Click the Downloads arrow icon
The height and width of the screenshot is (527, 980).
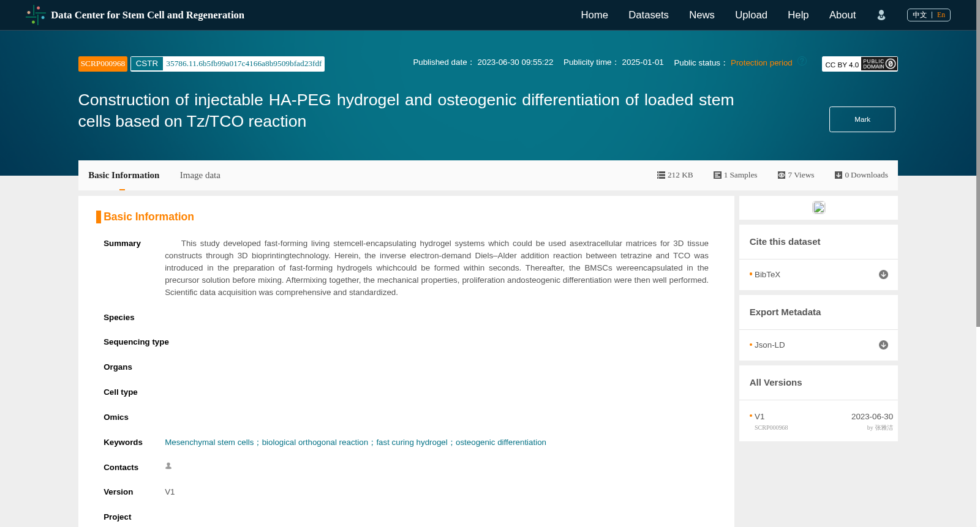[x=839, y=175]
